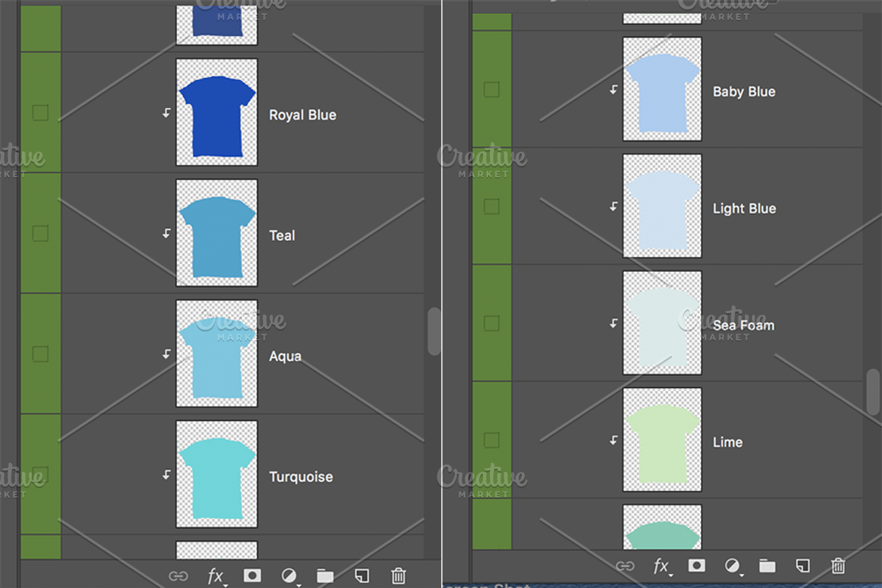Viewport: 882px width, 588px height.
Task: Create new layer in Royal Blue panel
Action: coord(362,576)
